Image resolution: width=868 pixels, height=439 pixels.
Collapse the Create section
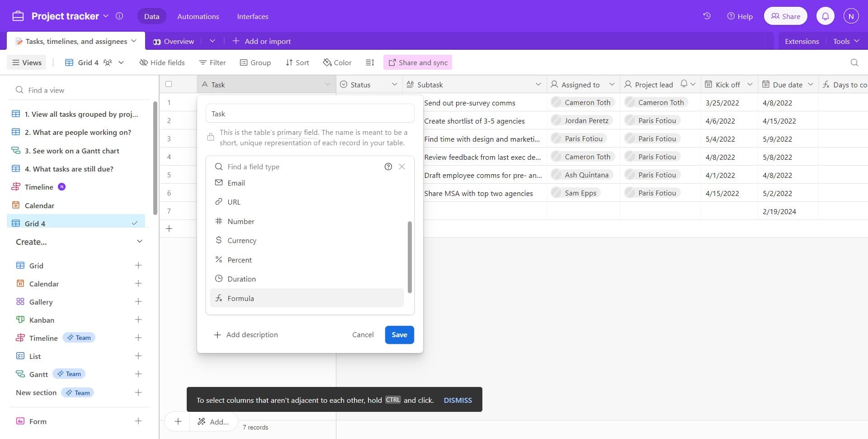tap(139, 242)
